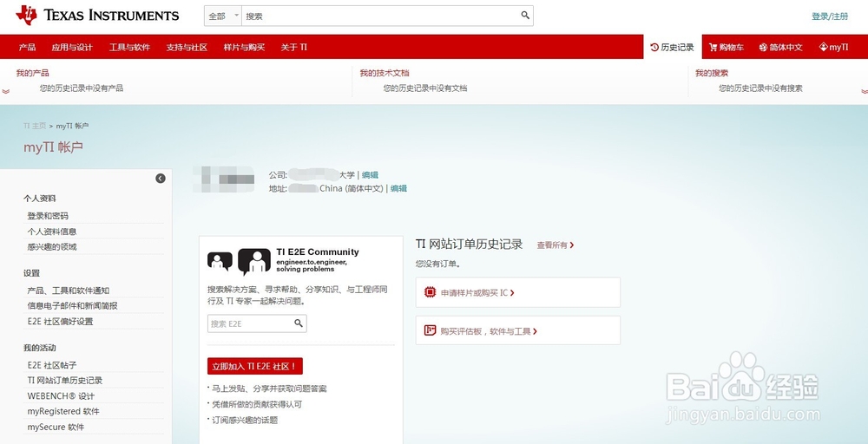
Task: Open mySecure 软件 in the sidebar
Action: click(56, 427)
